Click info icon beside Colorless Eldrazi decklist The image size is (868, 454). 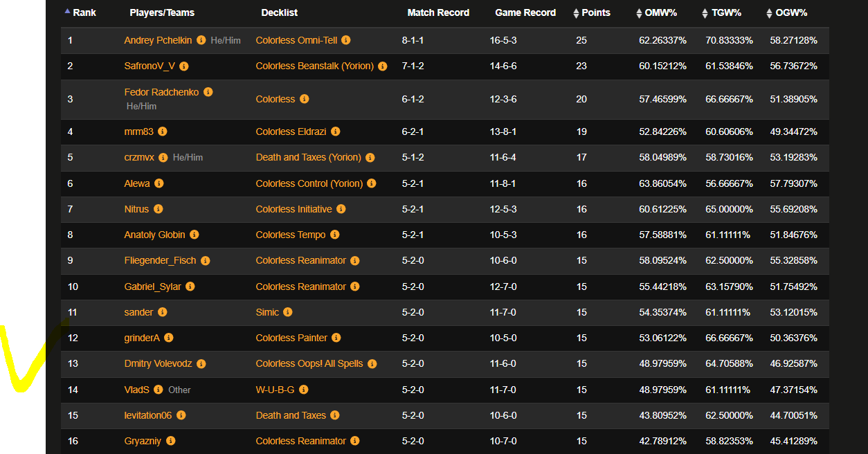click(335, 131)
